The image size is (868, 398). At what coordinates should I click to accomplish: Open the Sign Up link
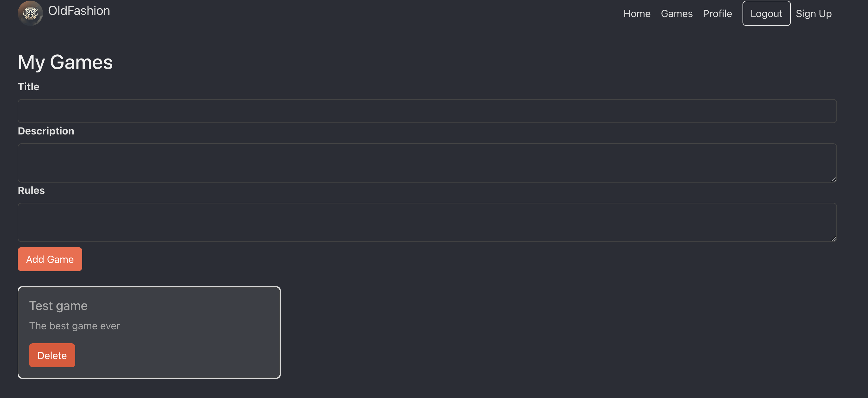pos(813,14)
